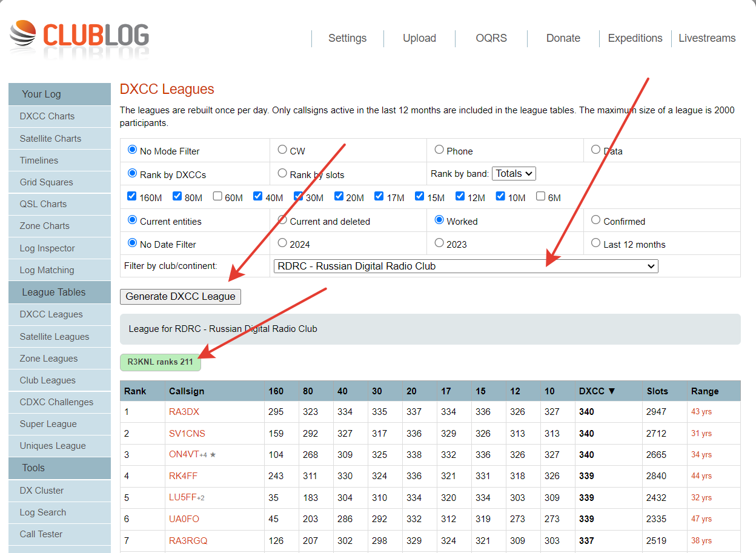Open Timelines in the sidebar
The height and width of the screenshot is (553, 756).
(59, 161)
